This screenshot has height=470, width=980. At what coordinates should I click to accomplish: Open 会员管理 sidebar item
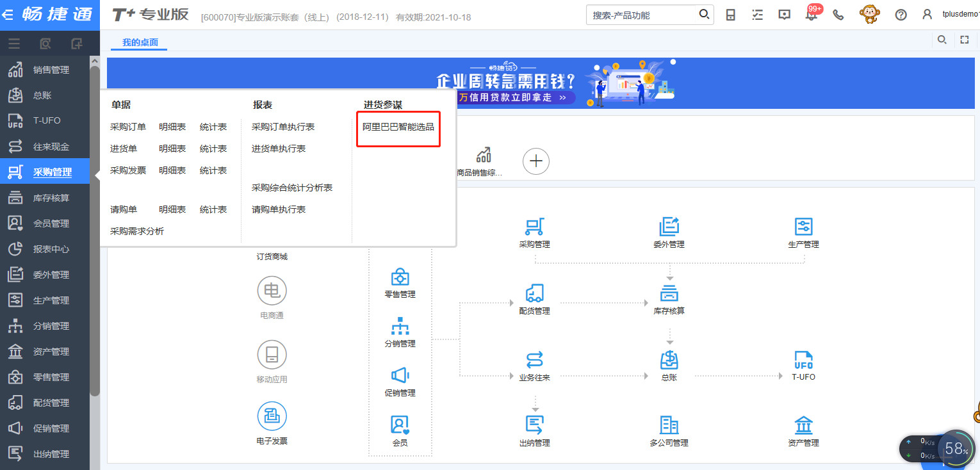click(45, 223)
